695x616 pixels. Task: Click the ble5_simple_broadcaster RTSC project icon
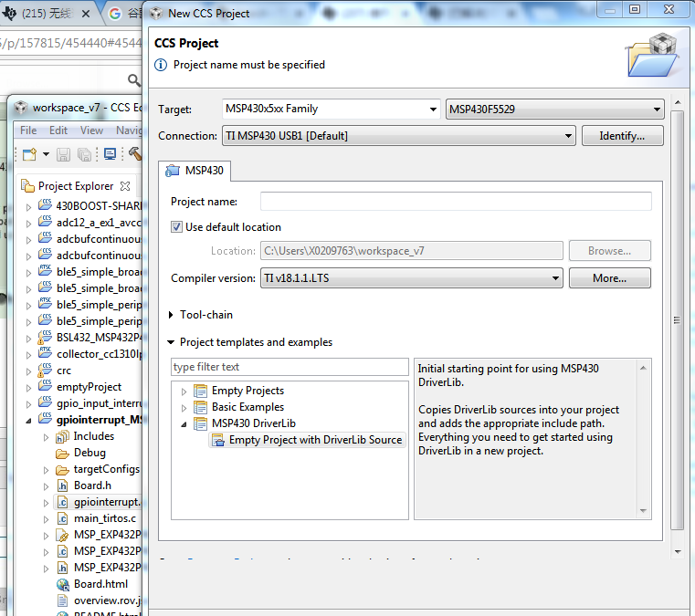(45, 271)
